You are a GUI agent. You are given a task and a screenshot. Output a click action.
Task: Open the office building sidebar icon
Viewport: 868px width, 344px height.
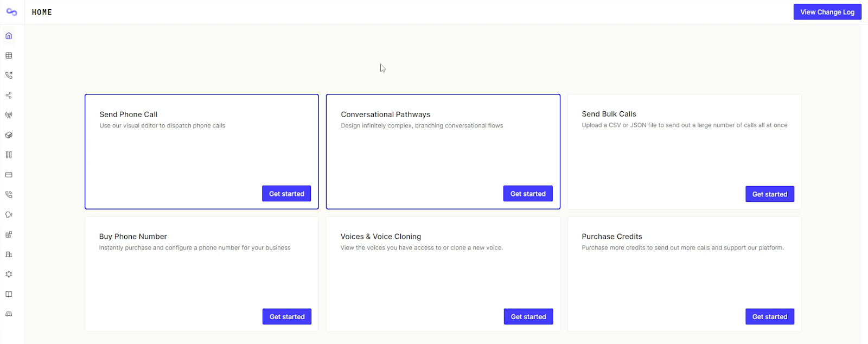pos(9,254)
